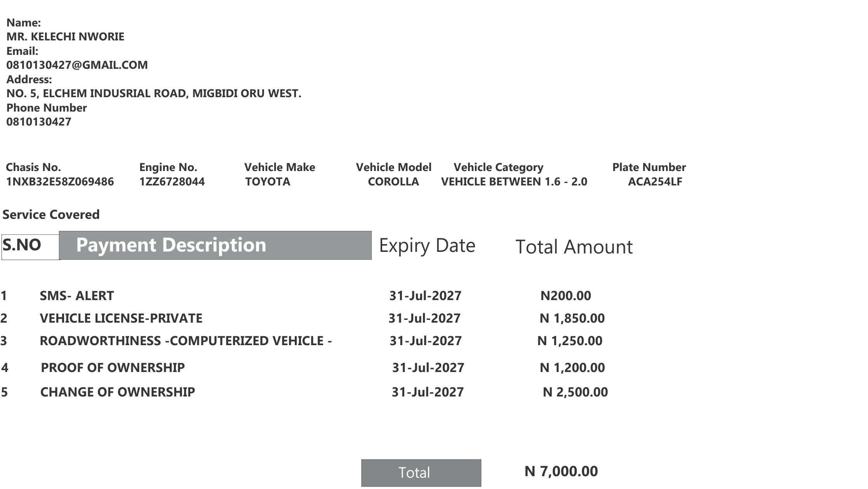Click the SMS- ALERT row description
The width and height of the screenshot is (868, 489).
(x=77, y=296)
